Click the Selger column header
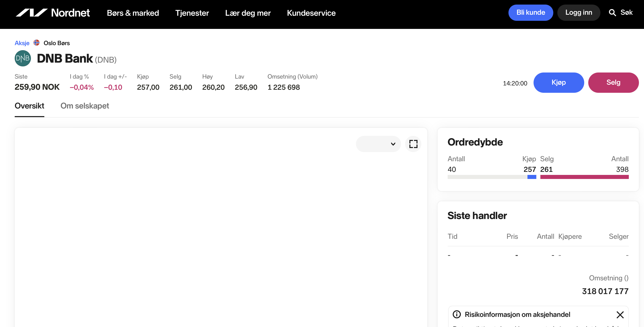Image resolution: width=644 pixels, height=327 pixels. [619, 237]
